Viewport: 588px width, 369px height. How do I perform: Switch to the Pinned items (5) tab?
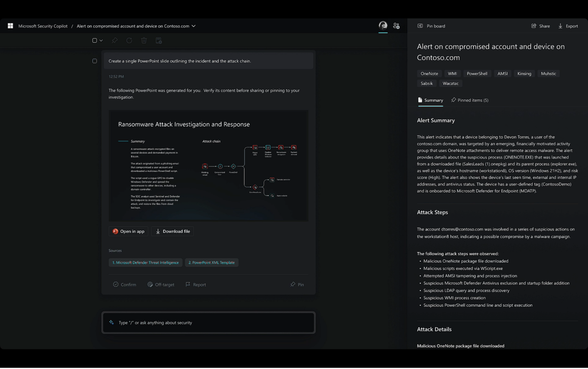(x=470, y=100)
